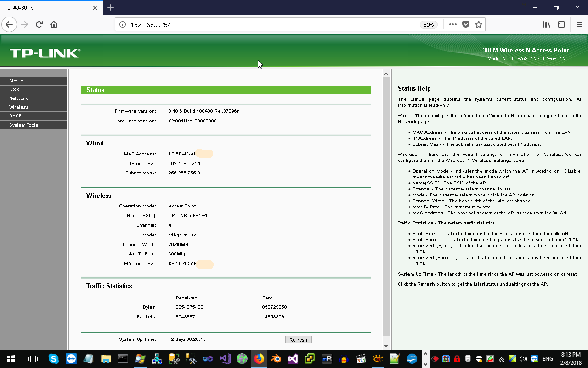The height and width of the screenshot is (368, 588).
Task: Click the 80% zoom level indicator
Action: pos(429,25)
